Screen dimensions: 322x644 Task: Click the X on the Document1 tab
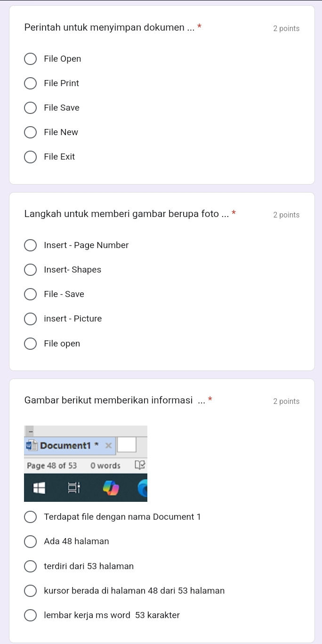[108, 445]
